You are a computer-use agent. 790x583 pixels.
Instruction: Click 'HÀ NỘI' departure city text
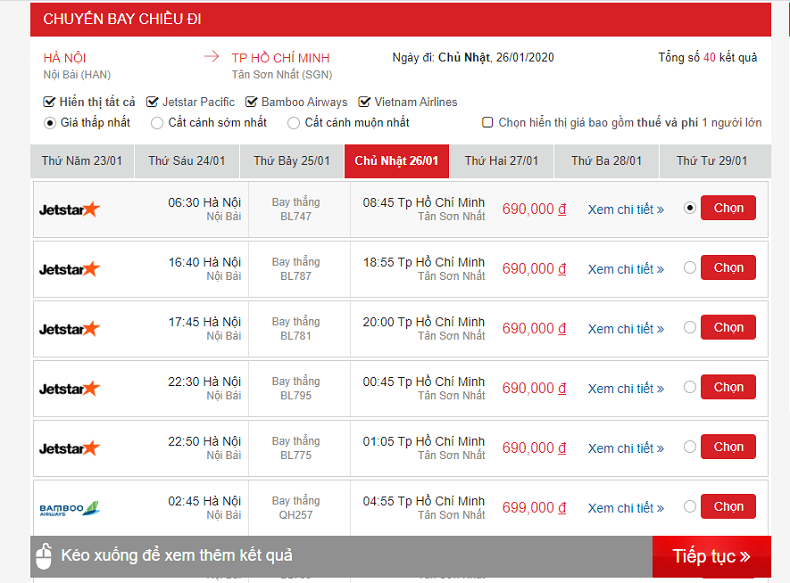coord(64,58)
